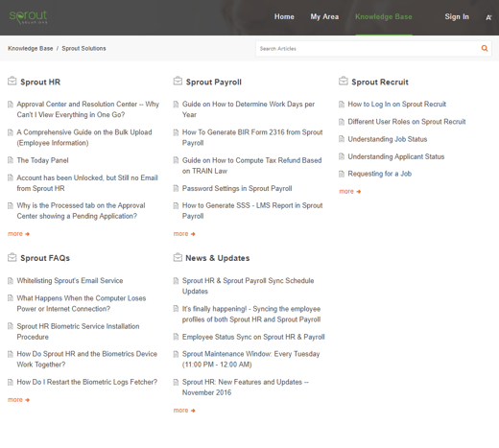Click document icon beside Requesting for a Job
This screenshot has height=448, width=499.
coord(342,174)
